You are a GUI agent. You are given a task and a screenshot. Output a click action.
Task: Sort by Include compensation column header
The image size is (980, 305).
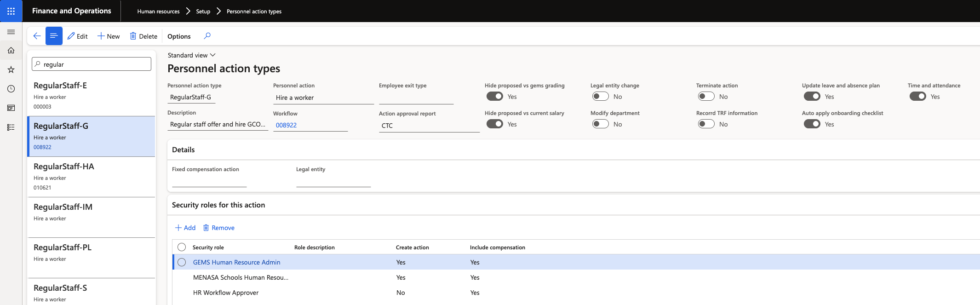point(498,247)
